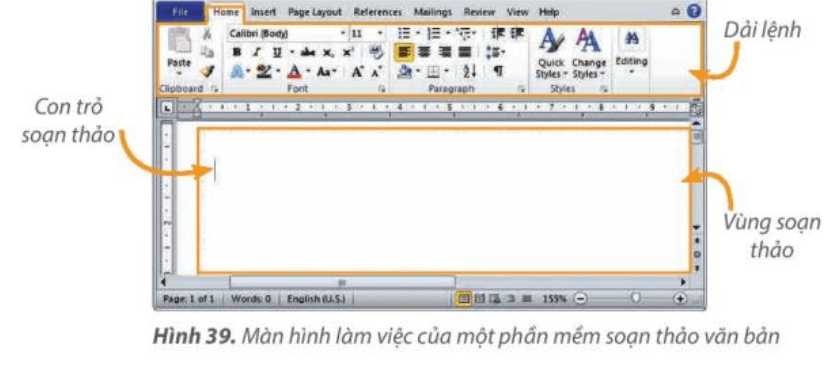
Task: Click the tab selector at ruler's left end
Action: click(x=168, y=108)
